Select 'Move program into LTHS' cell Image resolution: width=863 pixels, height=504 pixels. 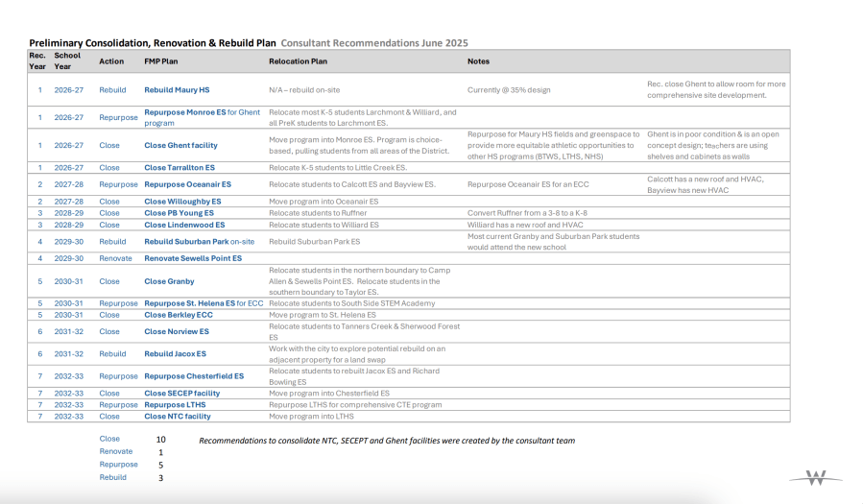311,417
